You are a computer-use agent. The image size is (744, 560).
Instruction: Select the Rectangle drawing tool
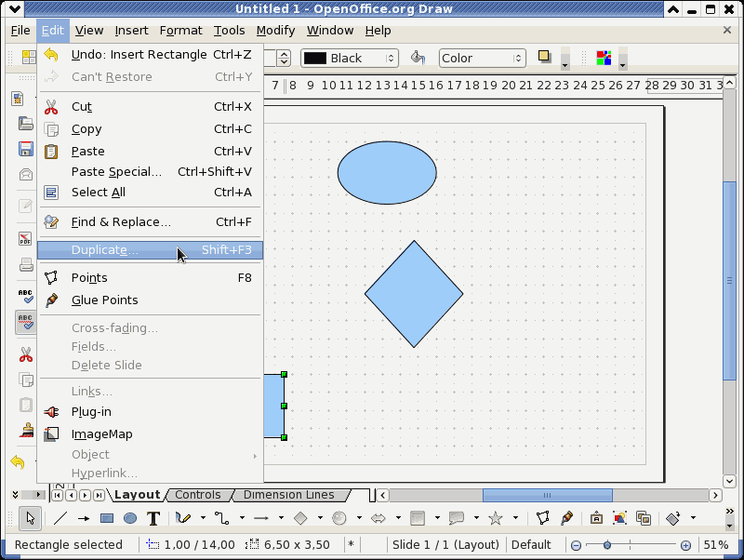click(107, 518)
